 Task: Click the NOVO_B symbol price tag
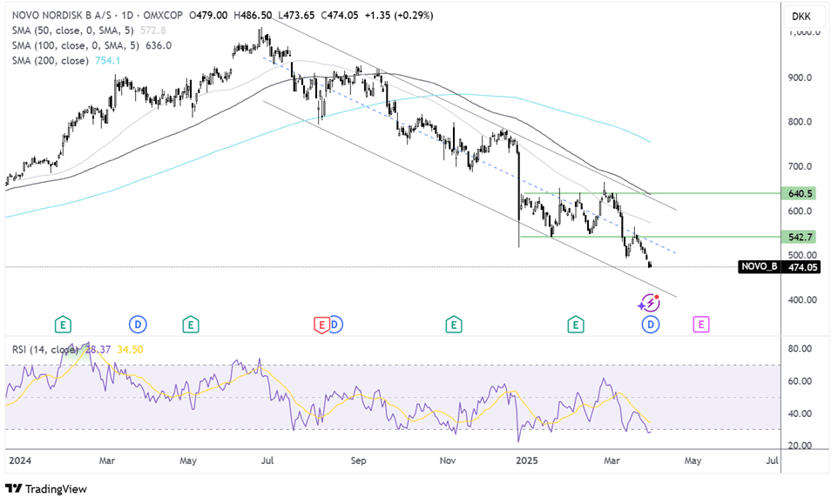(760, 266)
